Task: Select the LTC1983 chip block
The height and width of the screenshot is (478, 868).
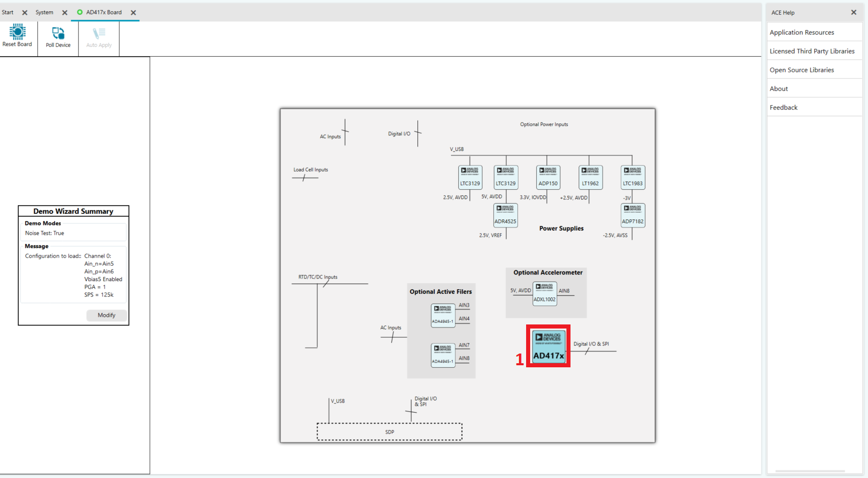Action: pyautogui.click(x=633, y=178)
